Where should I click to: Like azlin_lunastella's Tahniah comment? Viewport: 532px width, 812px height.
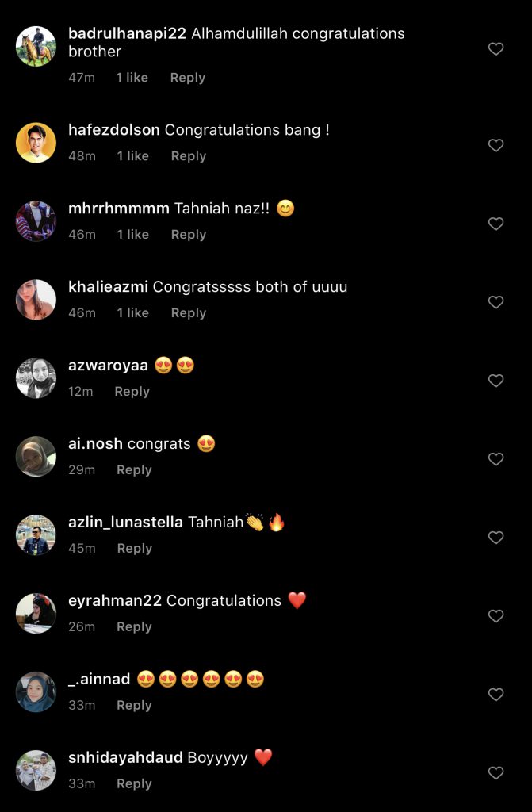click(x=496, y=538)
